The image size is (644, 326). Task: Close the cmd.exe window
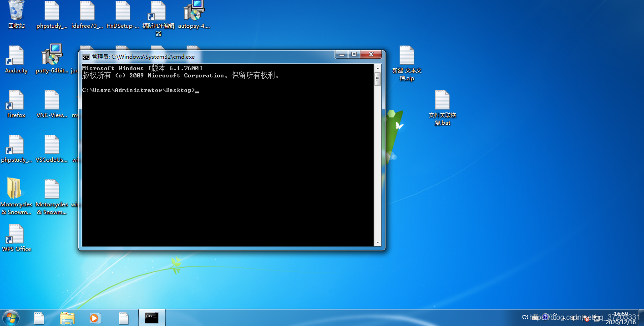point(371,54)
